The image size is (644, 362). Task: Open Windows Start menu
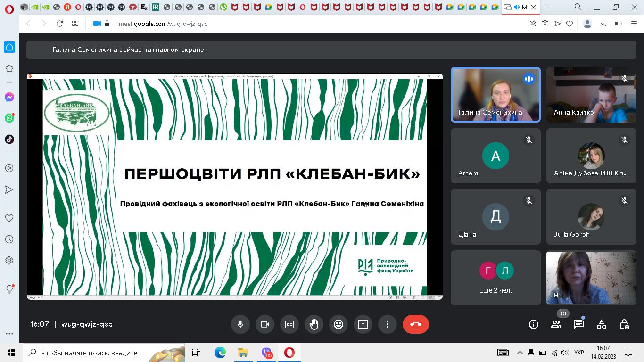11,353
